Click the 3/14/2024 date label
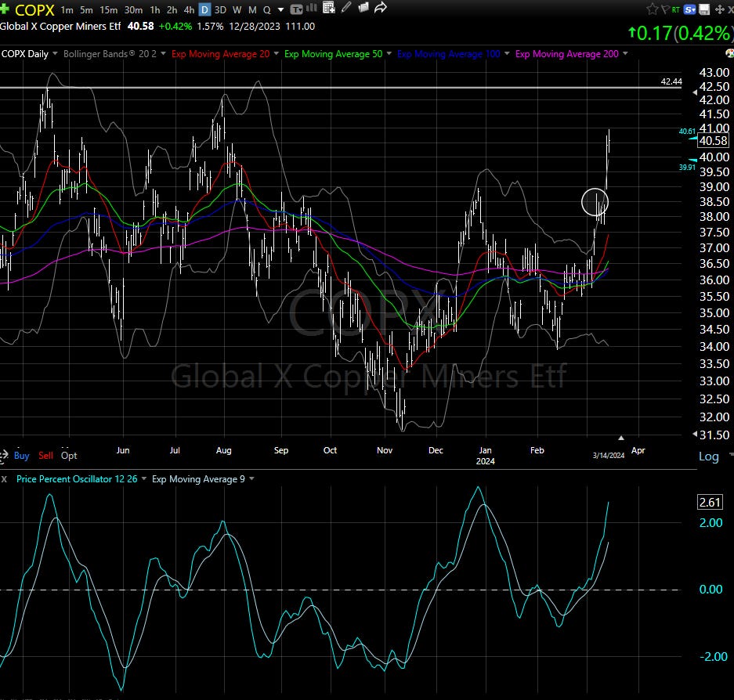This screenshot has height=700, width=734. (609, 455)
